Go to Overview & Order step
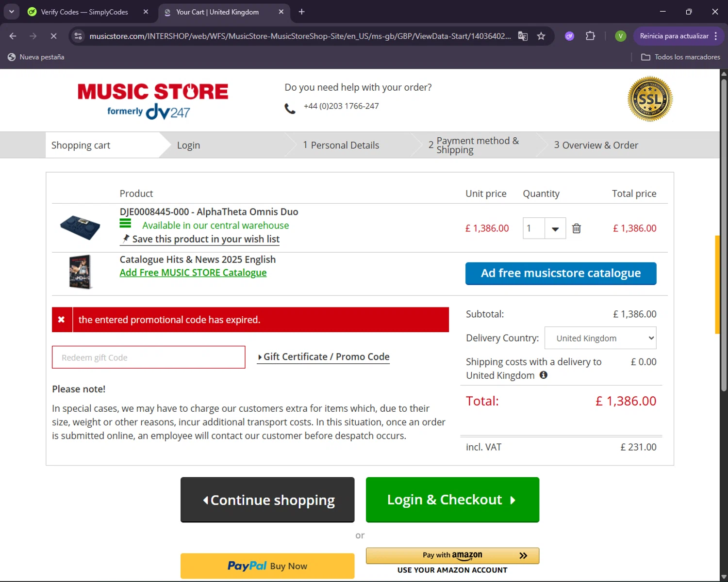This screenshot has width=728, height=582. coord(596,145)
